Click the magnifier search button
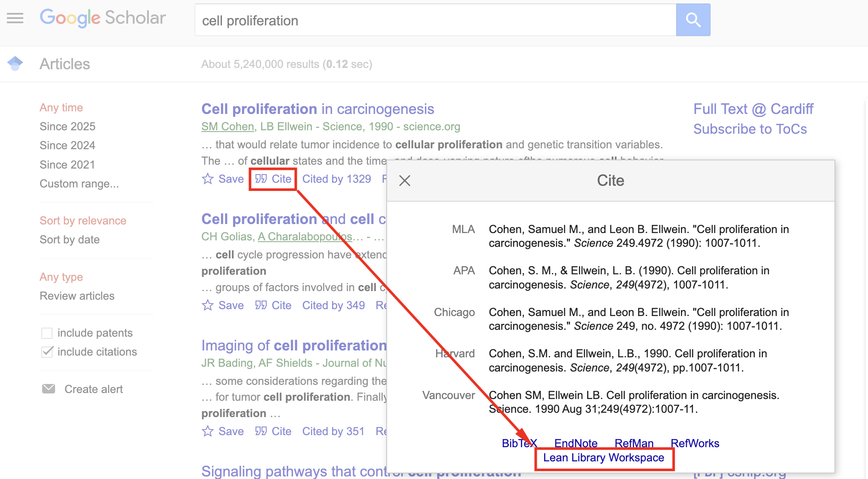 click(x=693, y=20)
